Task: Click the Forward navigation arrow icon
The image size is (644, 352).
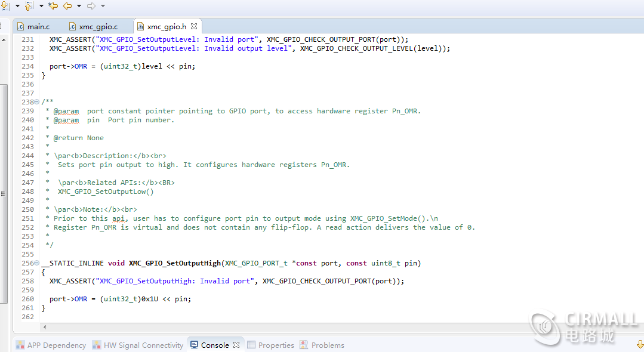Action: (x=91, y=6)
